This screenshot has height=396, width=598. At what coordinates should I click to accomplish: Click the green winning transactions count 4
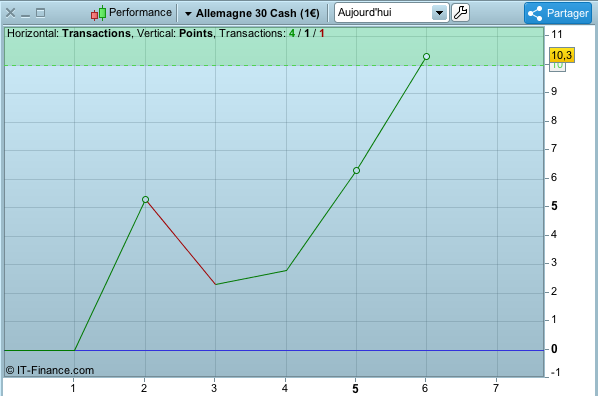(292, 34)
